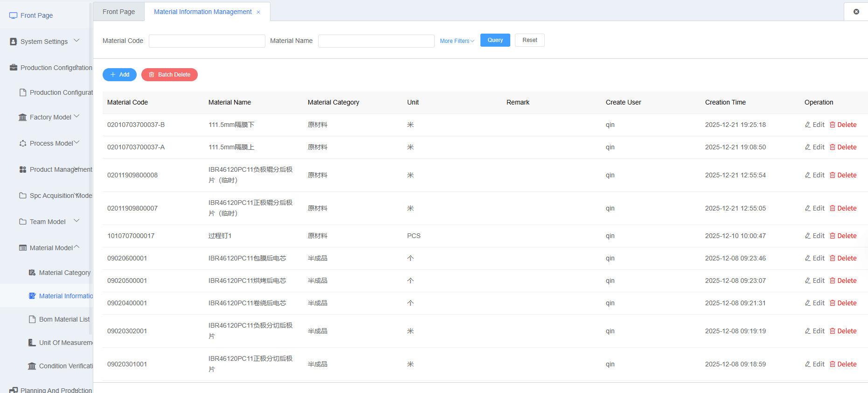Click the Add button
The image size is (868, 393).
119,75
